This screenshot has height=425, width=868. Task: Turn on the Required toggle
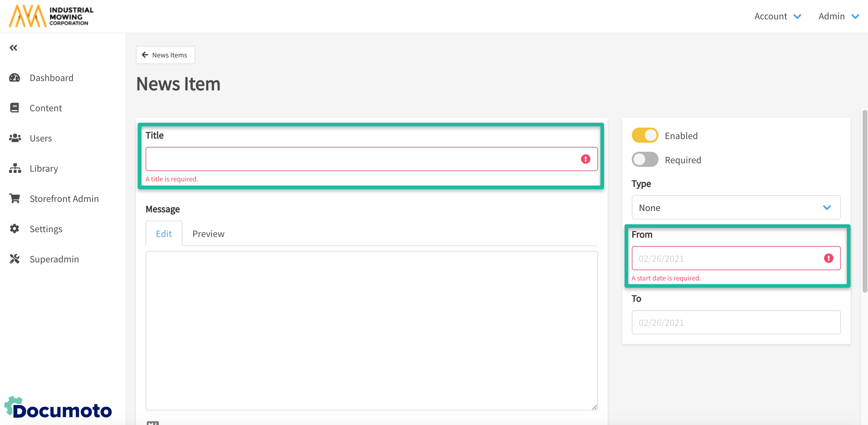tap(645, 160)
